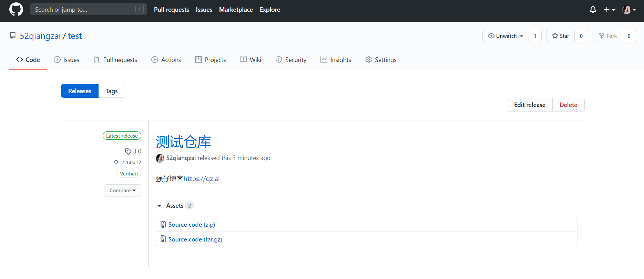Open commit 22b0d12

(x=131, y=162)
